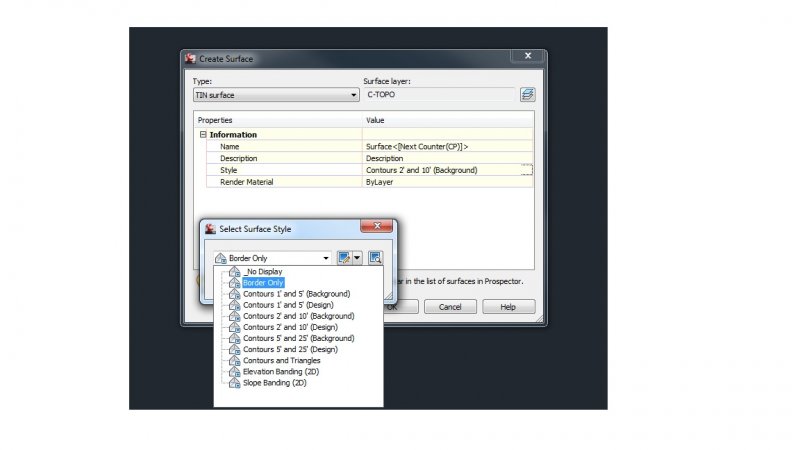
Task: Click the Elevation Banding (2D) style icon
Action: coord(235,372)
